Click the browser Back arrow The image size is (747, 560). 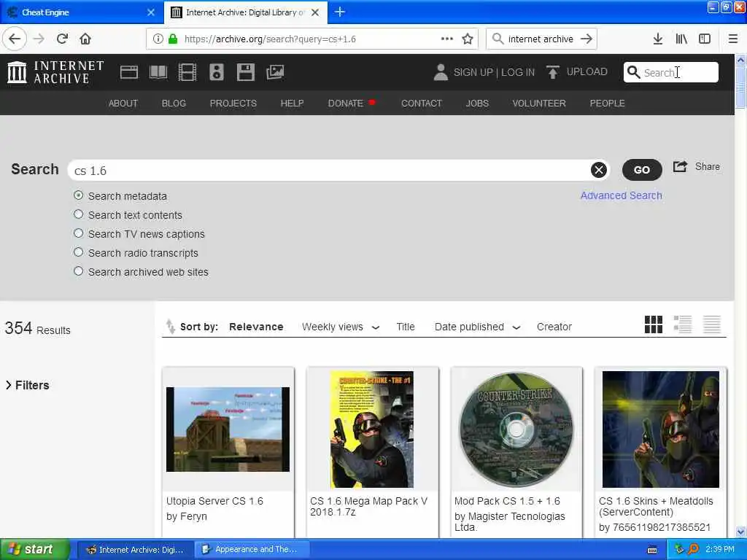15,39
